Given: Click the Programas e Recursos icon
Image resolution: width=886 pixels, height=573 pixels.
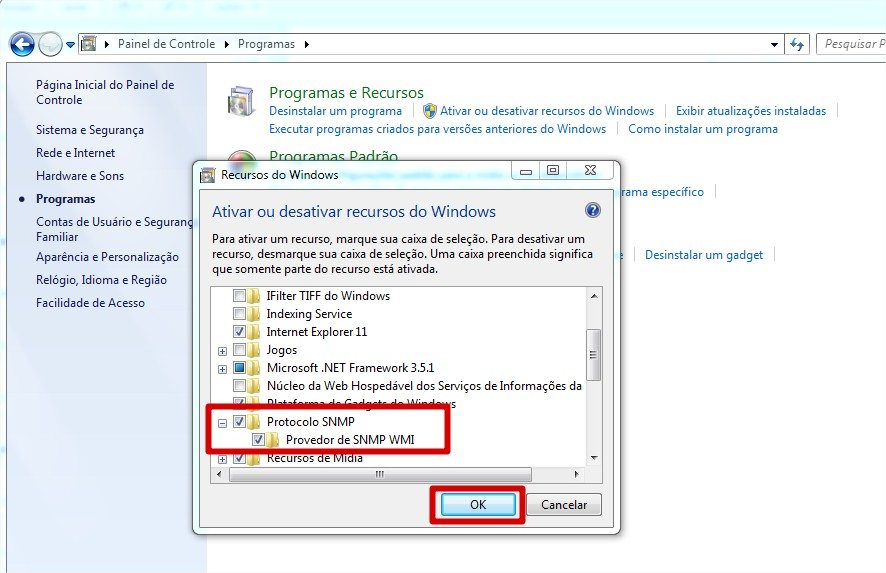Looking at the screenshot, I should tap(241, 102).
